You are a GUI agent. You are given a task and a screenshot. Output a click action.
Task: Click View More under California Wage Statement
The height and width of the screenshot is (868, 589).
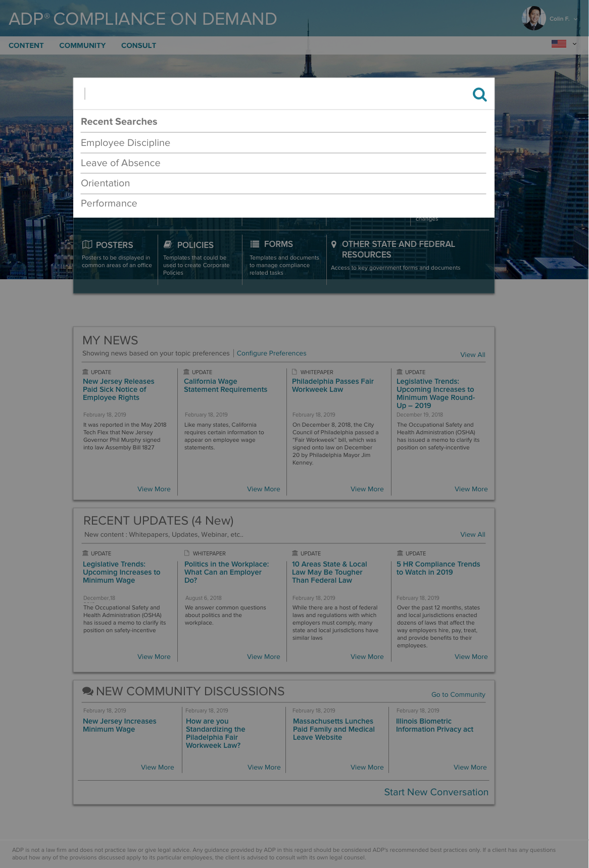coord(264,489)
